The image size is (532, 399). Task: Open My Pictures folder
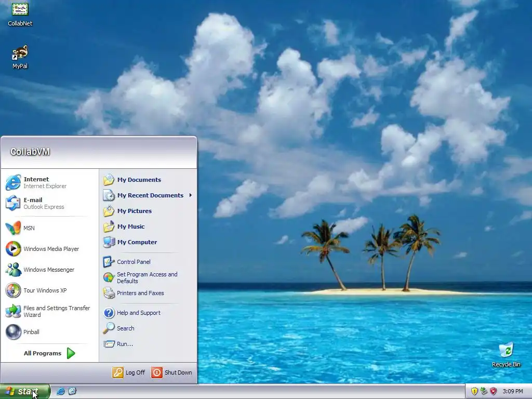pyautogui.click(x=148, y=211)
